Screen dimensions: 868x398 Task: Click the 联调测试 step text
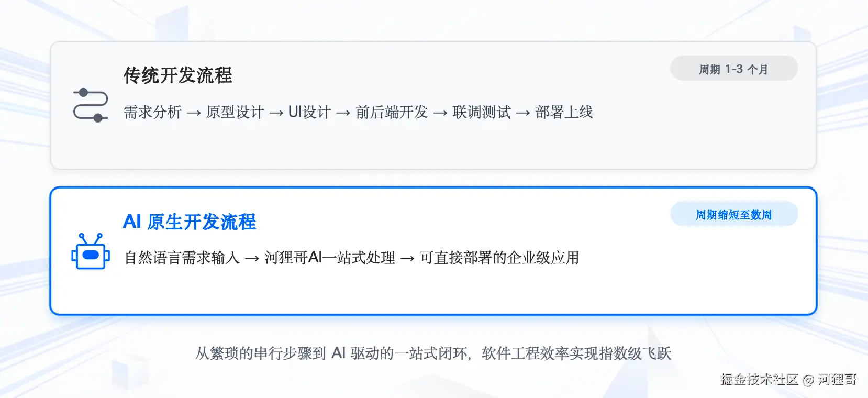click(x=482, y=112)
